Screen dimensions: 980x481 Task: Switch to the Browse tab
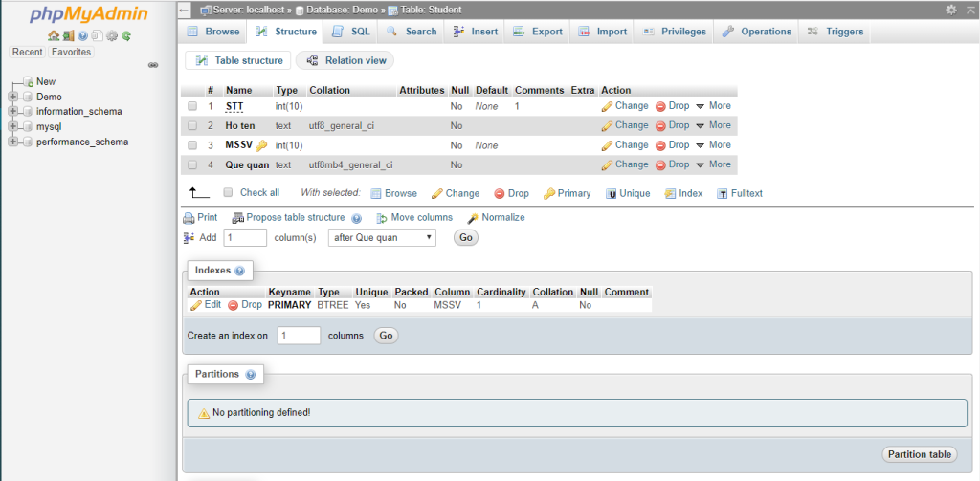[213, 32]
